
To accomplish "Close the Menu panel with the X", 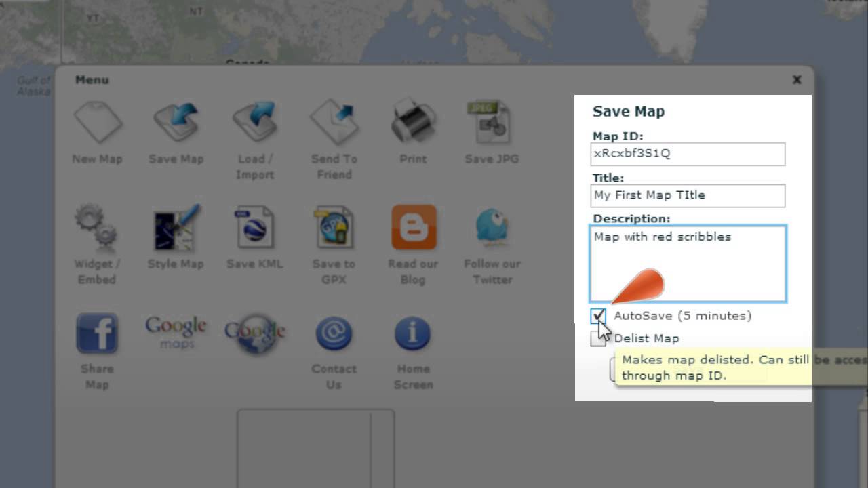I will point(797,79).
